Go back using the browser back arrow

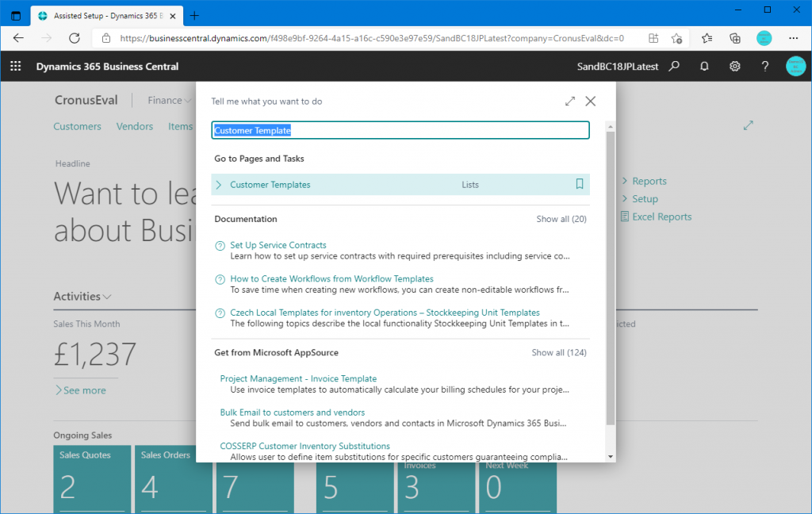click(19, 38)
